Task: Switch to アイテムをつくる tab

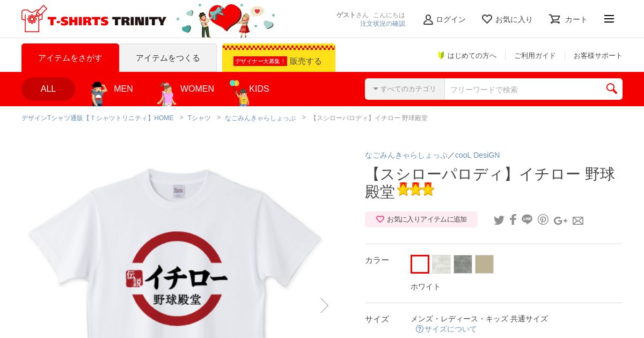Action: tap(168, 58)
